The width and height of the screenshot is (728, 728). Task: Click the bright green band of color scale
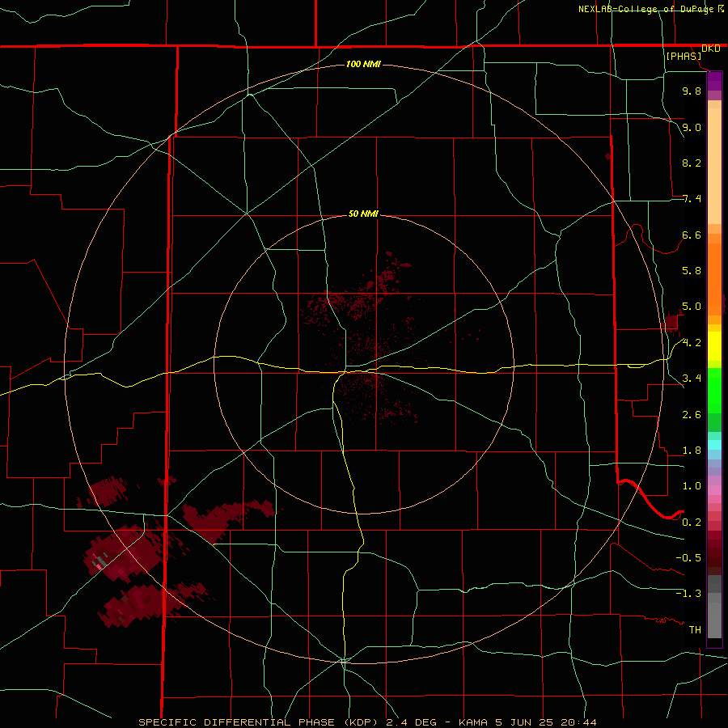pos(714,390)
